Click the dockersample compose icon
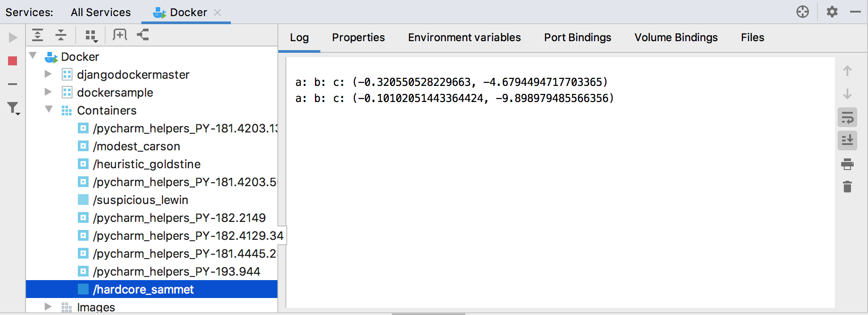Image resolution: width=868 pixels, height=315 pixels. [67, 92]
